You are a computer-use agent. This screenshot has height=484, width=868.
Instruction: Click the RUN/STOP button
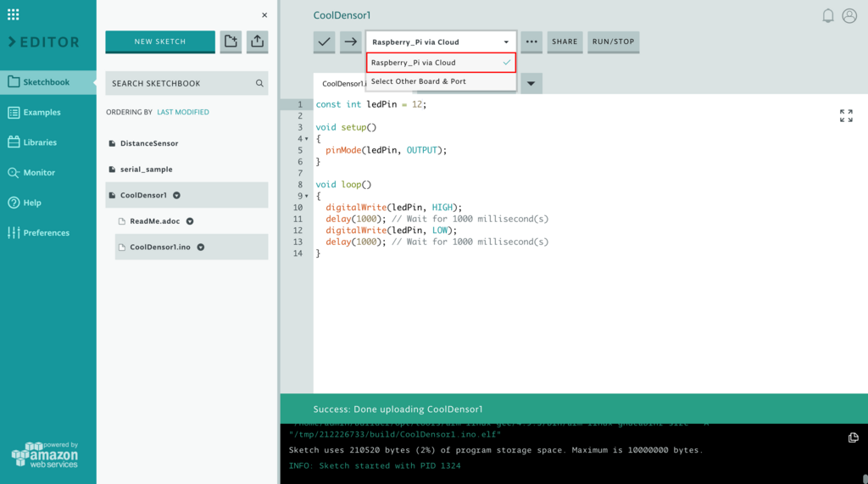(614, 42)
